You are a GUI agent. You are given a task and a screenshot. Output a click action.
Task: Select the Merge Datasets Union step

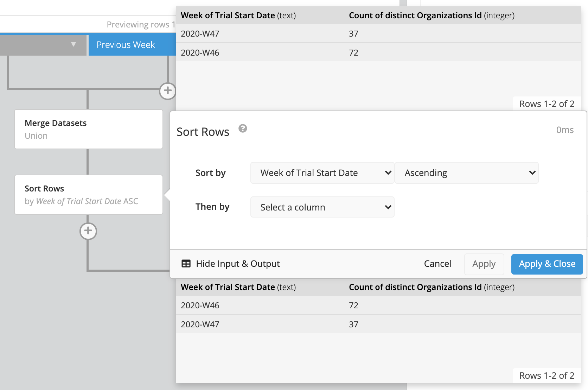[x=89, y=129]
